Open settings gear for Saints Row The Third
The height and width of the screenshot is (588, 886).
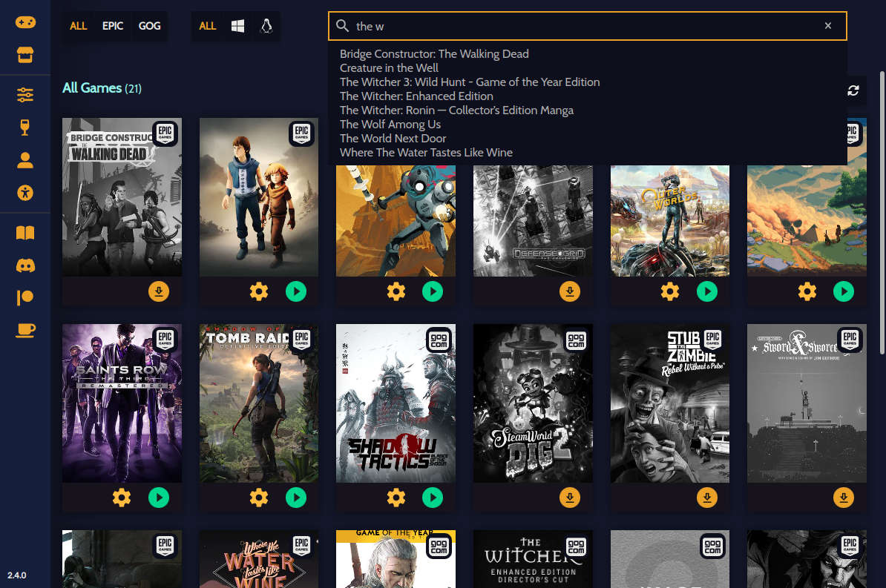point(122,498)
